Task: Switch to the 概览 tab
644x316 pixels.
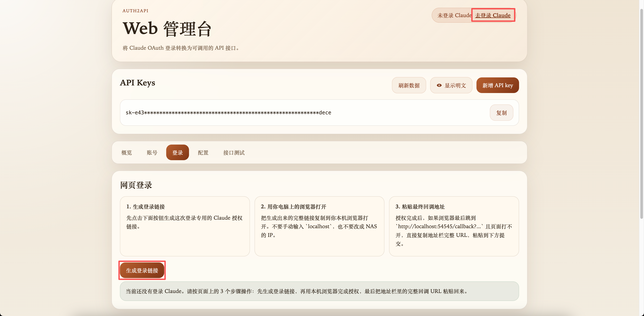Action: click(126, 152)
